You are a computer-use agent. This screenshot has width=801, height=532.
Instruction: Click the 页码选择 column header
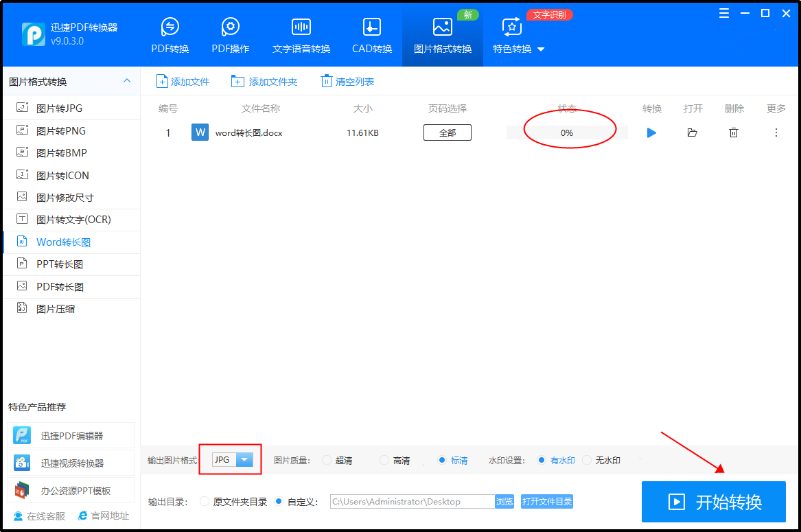tap(448, 108)
